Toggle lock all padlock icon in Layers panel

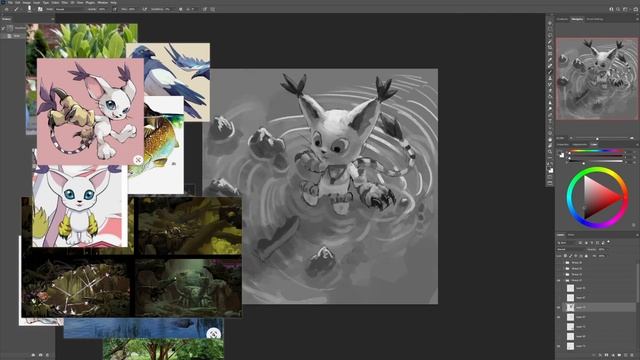pos(586,256)
